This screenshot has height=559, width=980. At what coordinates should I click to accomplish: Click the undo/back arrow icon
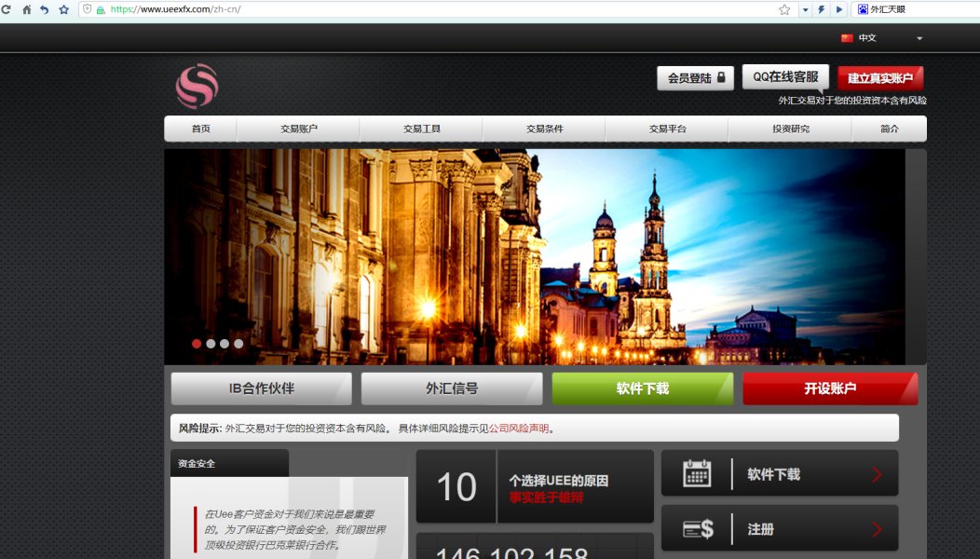pos(45,9)
